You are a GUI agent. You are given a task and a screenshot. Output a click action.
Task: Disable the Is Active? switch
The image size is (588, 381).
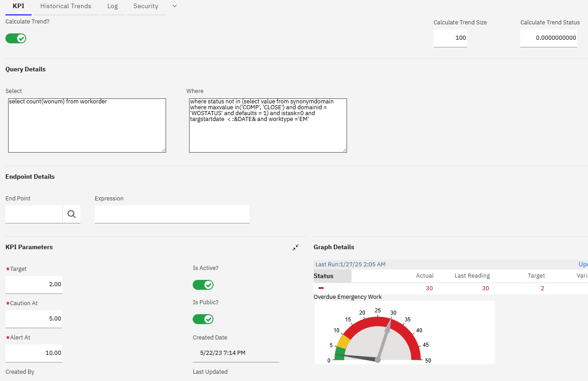pos(203,285)
